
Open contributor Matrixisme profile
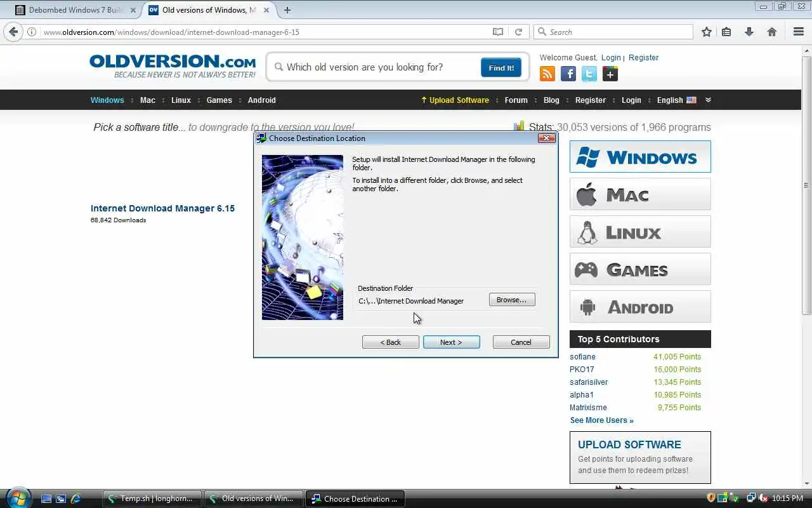click(x=588, y=408)
